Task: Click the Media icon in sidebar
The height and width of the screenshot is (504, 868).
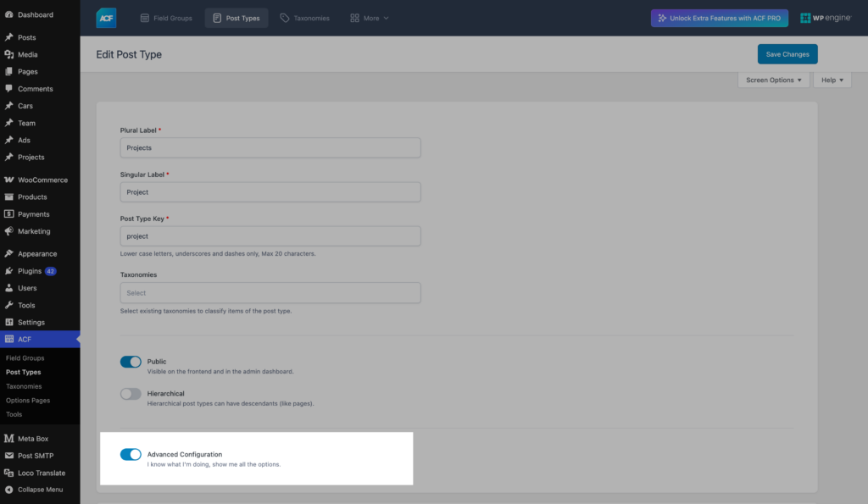Action: coord(8,54)
